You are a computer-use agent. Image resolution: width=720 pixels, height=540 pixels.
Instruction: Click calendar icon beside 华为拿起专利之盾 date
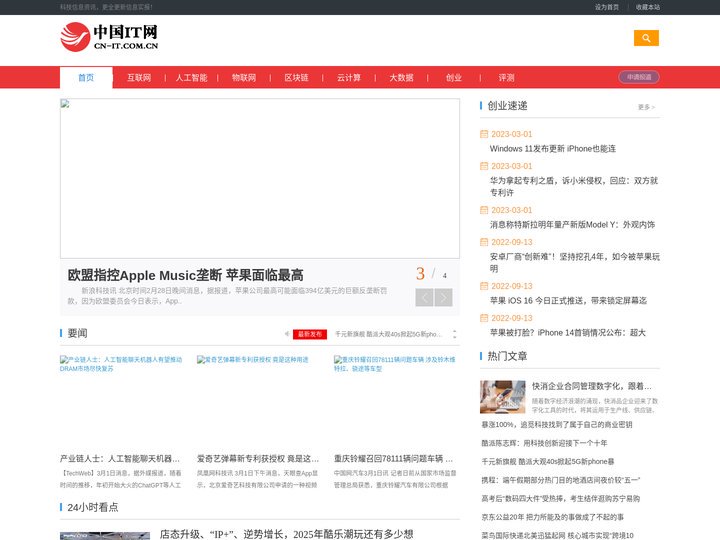(x=484, y=166)
